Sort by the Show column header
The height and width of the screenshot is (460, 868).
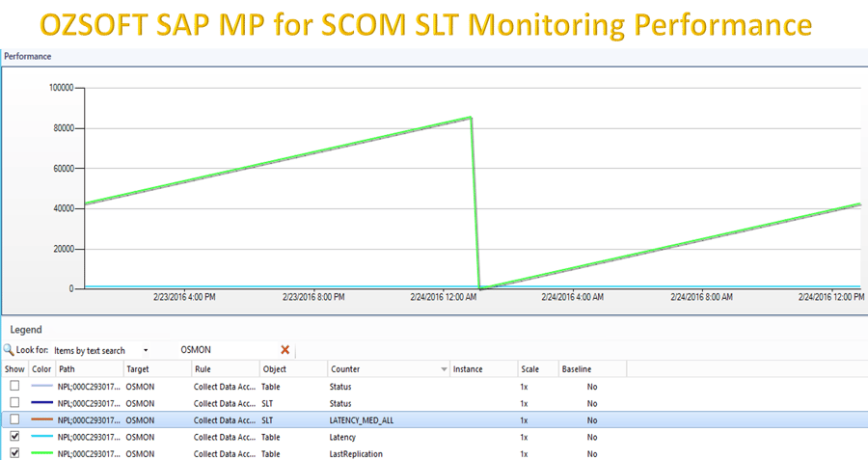[14, 369]
